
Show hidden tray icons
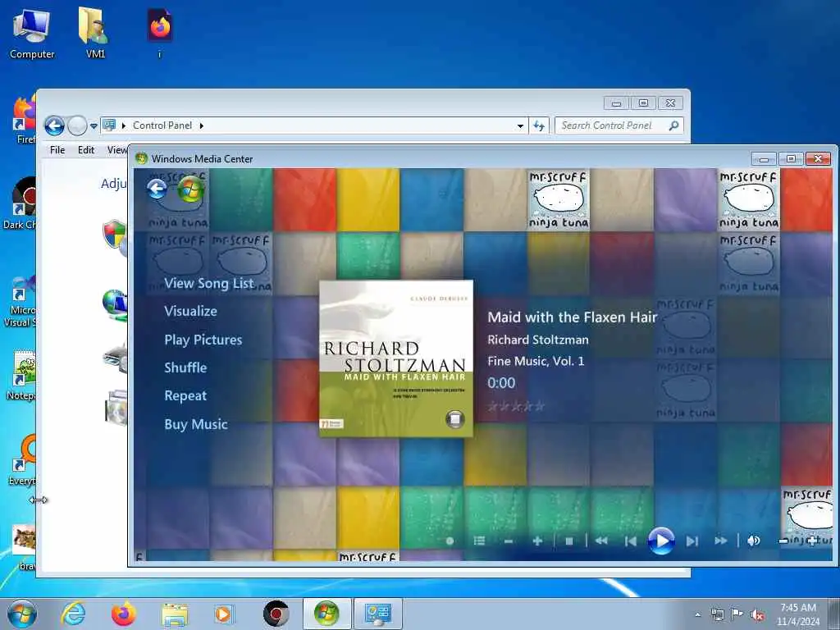[697, 614]
